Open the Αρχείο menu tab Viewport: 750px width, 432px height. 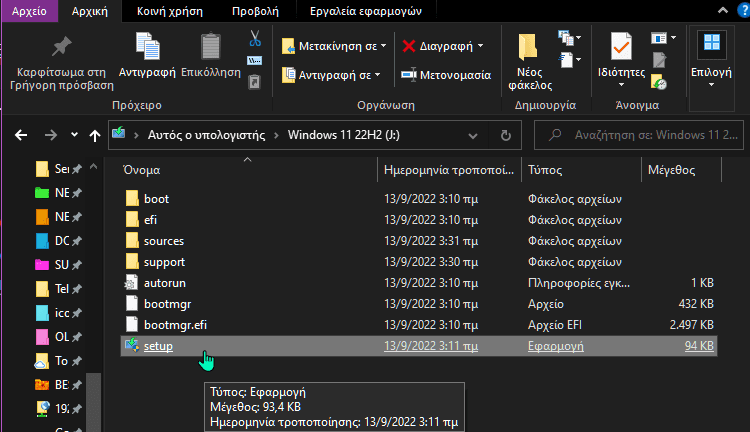pyautogui.click(x=29, y=11)
